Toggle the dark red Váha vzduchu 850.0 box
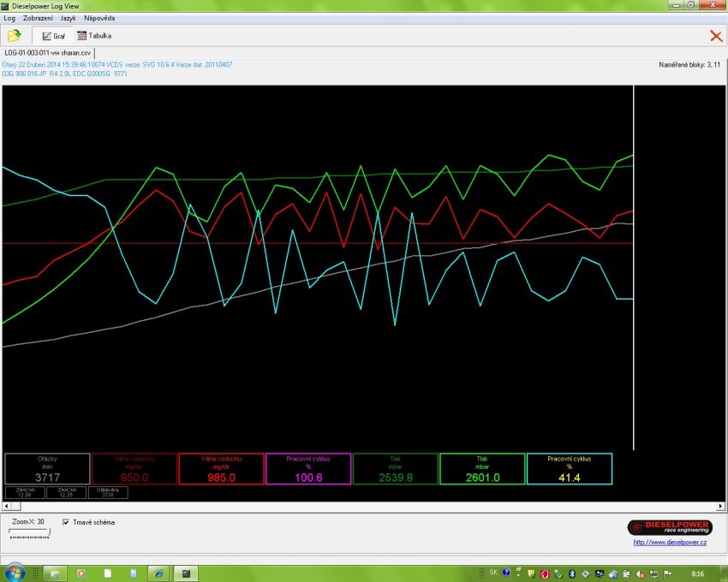The width and height of the screenshot is (728, 582). coord(134,469)
